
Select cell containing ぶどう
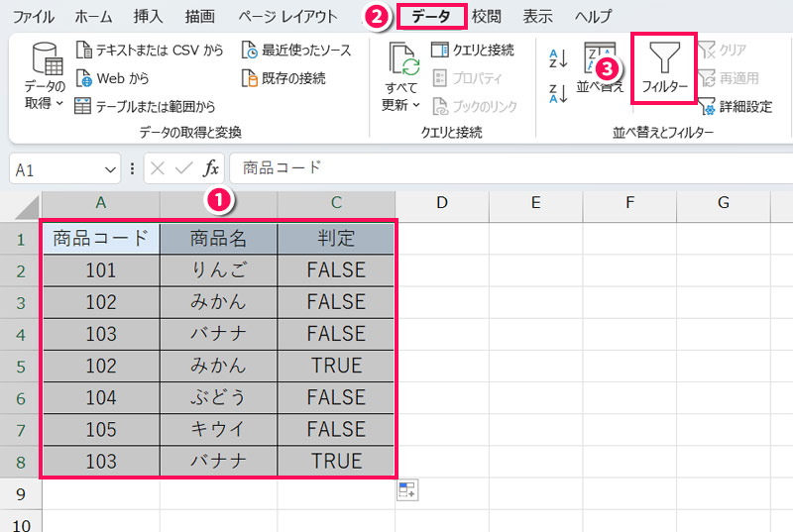point(218,397)
